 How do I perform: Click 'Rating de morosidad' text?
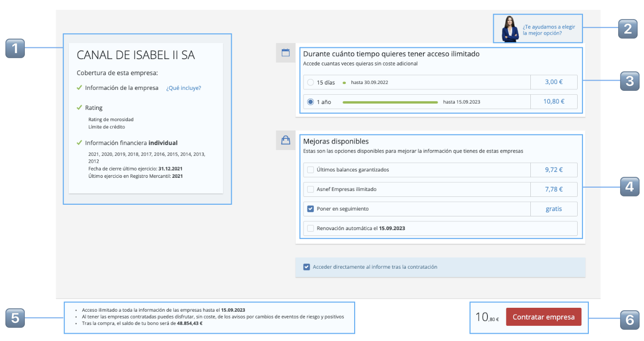click(x=111, y=119)
